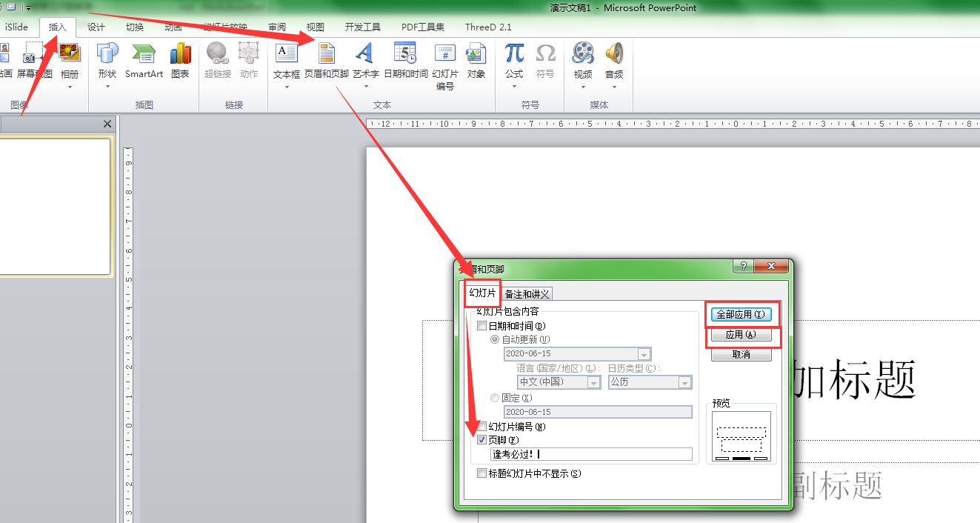Image resolution: width=980 pixels, height=523 pixels.
Task: Expand the Equation dropdown arrow
Action: pos(514,87)
